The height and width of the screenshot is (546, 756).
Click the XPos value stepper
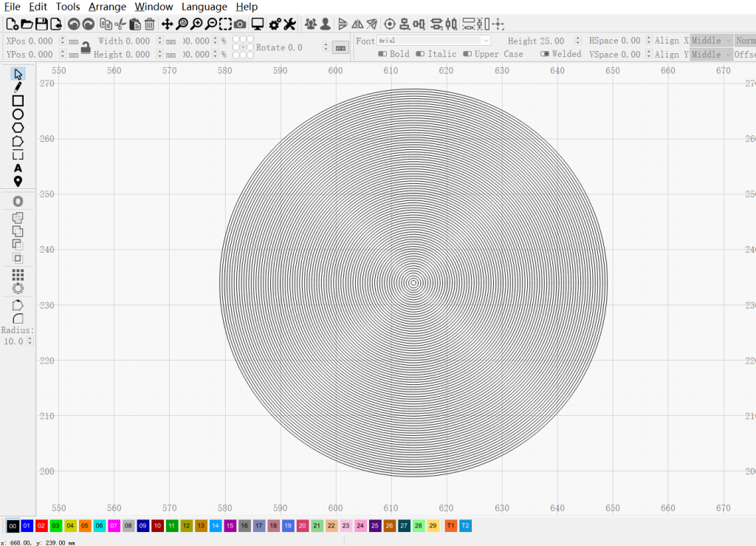[x=63, y=41]
